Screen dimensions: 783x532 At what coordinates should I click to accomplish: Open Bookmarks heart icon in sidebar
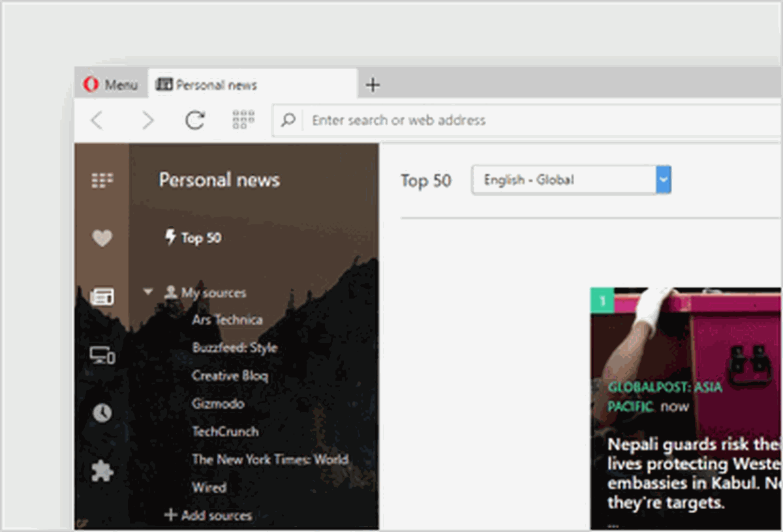point(102,239)
